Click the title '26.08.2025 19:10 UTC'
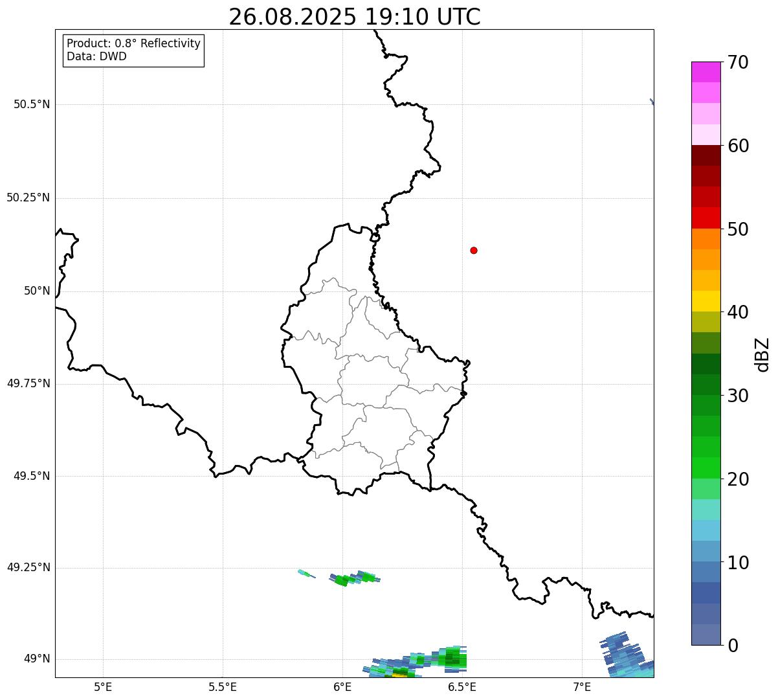The height and width of the screenshot is (700, 778). (x=355, y=17)
